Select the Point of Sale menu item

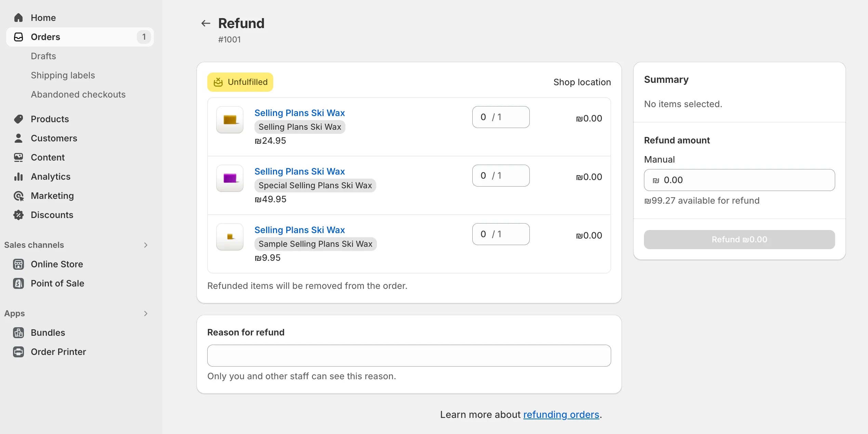[57, 283]
